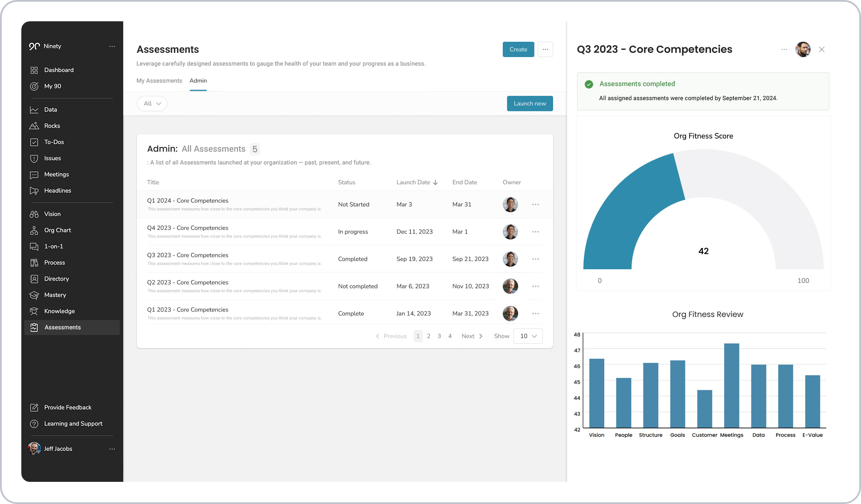The image size is (861, 504).
Task: Open the Show 10 pagination dropdown
Action: 528,336
